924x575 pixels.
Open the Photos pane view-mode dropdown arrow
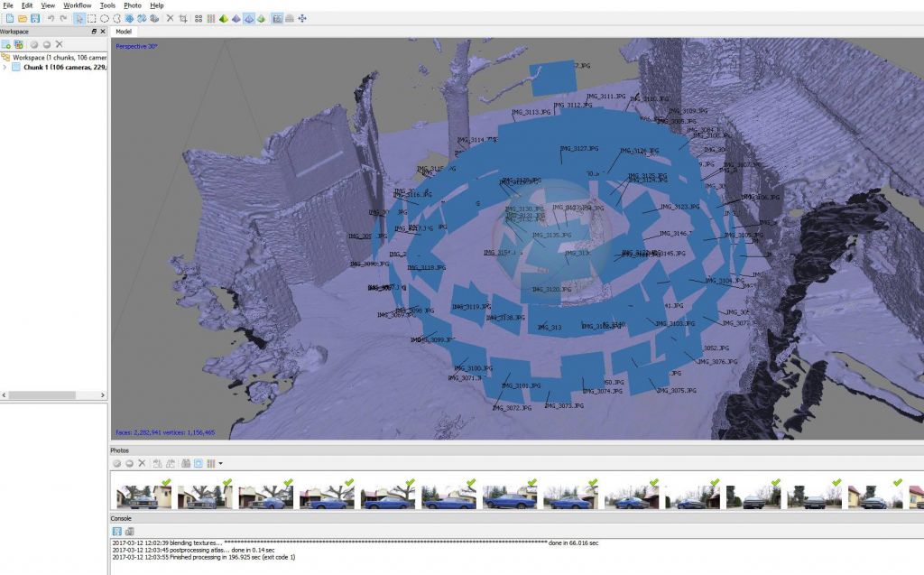click(x=220, y=463)
